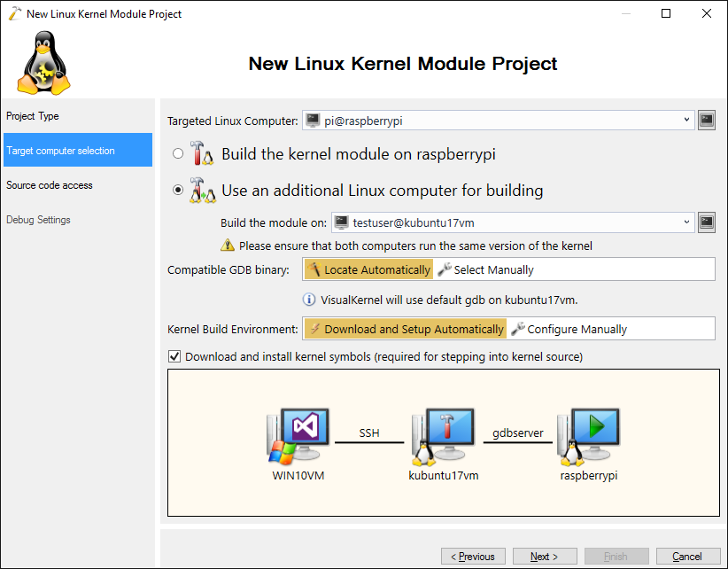Expand the Build the module on dropdown arrow
Viewport: 728px width, 569px height.
[686, 222]
